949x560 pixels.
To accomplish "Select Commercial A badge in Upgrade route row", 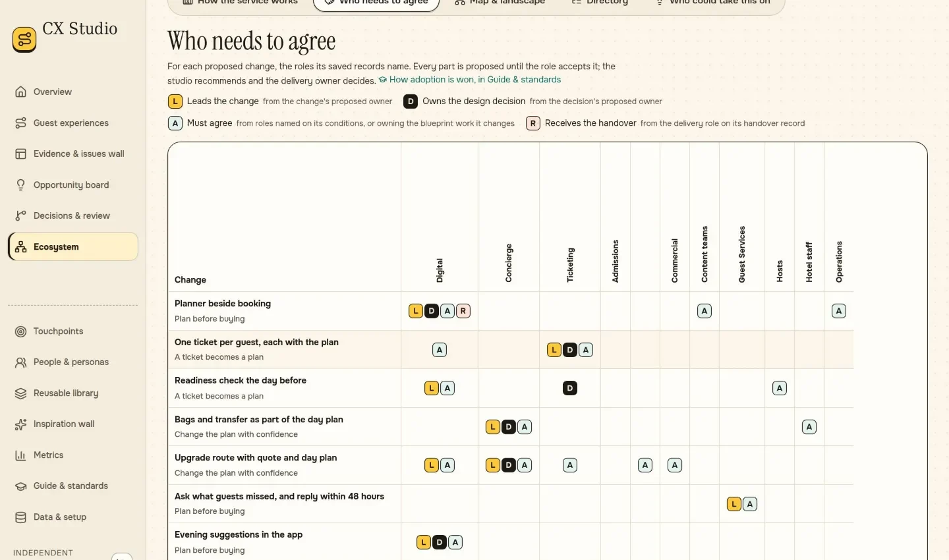I will pos(675,465).
